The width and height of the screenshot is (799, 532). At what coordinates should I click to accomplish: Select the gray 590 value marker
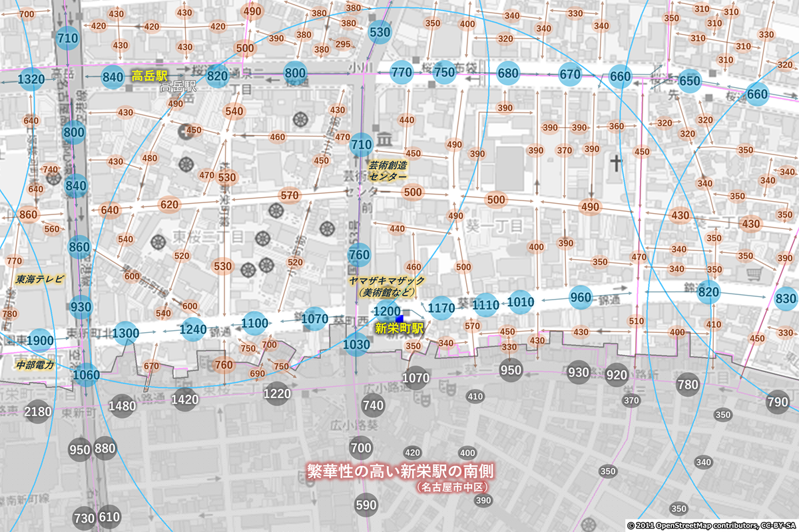point(366,505)
